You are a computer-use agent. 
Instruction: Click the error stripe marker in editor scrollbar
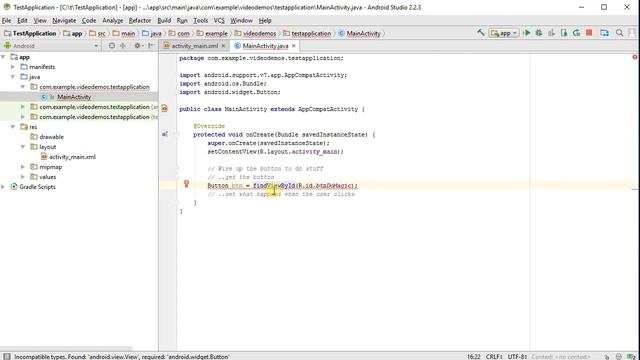coord(635,189)
